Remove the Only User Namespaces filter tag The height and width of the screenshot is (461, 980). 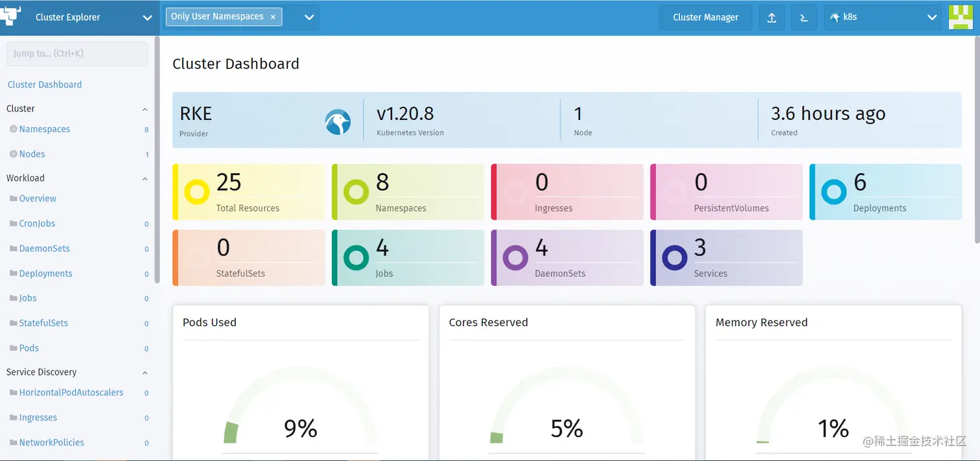click(x=273, y=17)
